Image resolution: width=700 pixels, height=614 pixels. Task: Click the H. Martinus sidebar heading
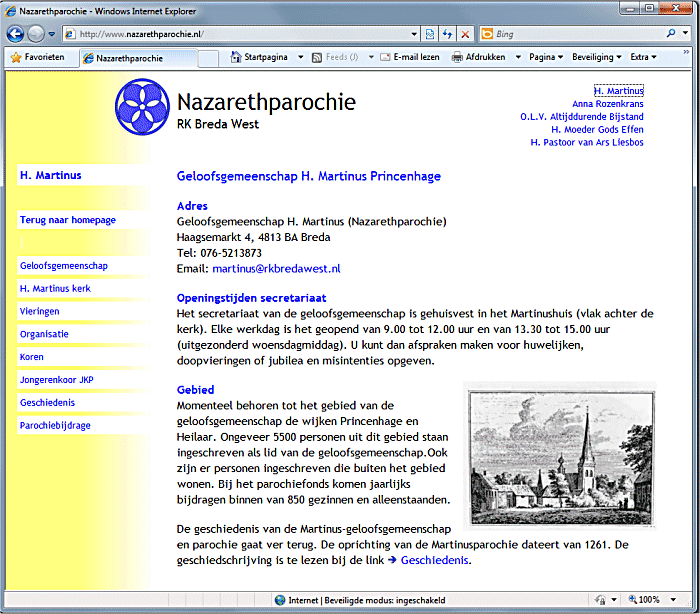click(50, 175)
